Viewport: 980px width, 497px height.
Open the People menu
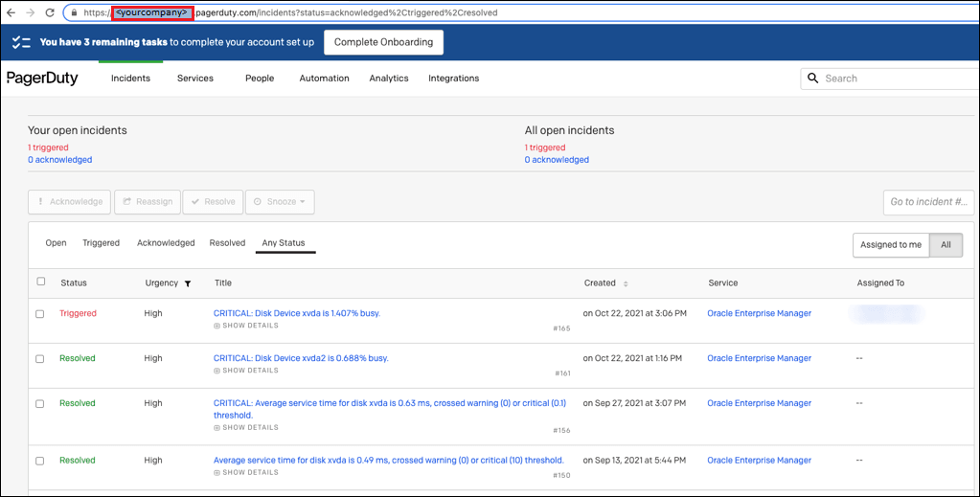[x=260, y=79]
